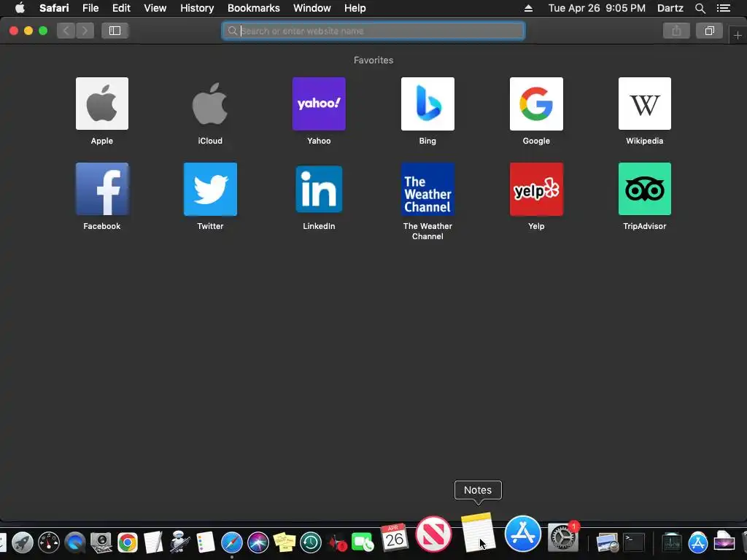This screenshot has width=747, height=560.
Task: Open Calendar showing Apr 26 in Dock
Action: click(x=394, y=539)
